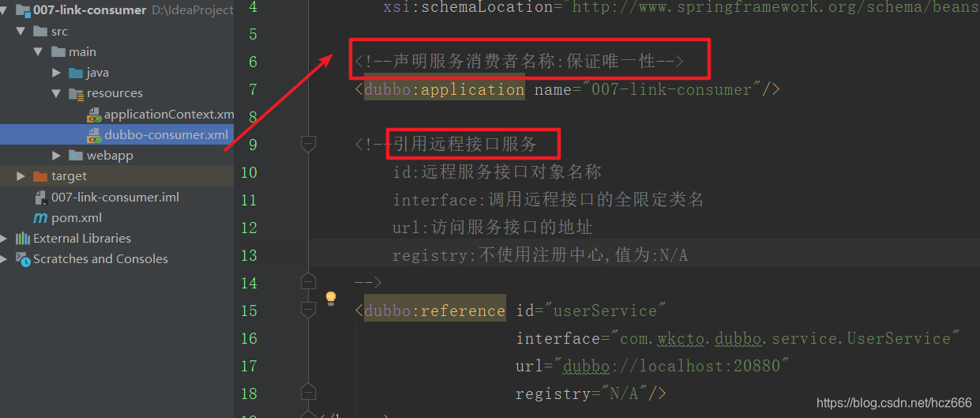The image size is (980, 418).
Task: Click the Scratches and Consoles icon
Action: tap(23, 259)
